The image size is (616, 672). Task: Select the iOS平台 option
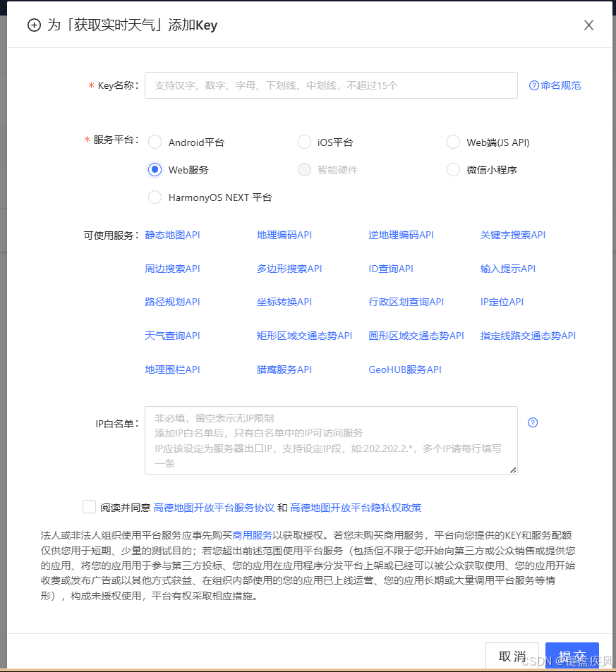(303, 142)
